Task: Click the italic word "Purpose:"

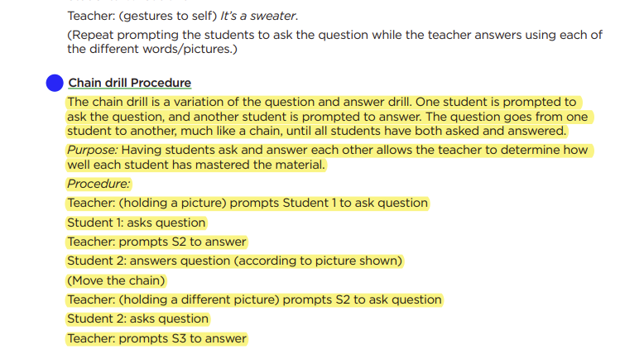Action: pos(91,151)
